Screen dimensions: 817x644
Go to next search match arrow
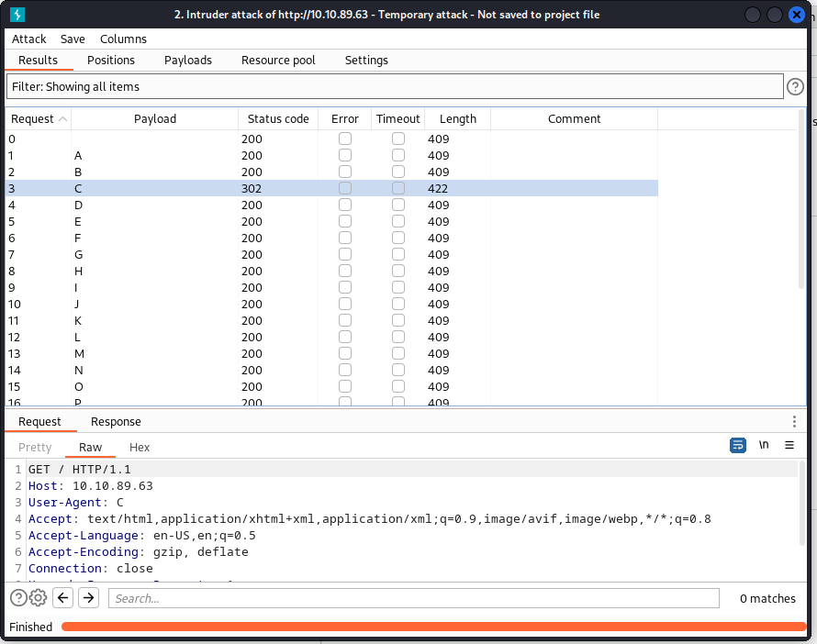pyautogui.click(x=88, y=598)
